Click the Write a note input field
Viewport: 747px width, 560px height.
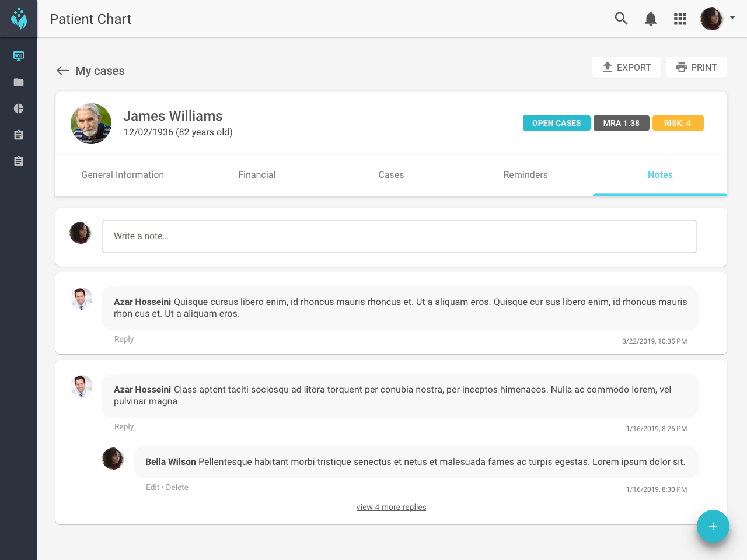(x=399, y=236)
